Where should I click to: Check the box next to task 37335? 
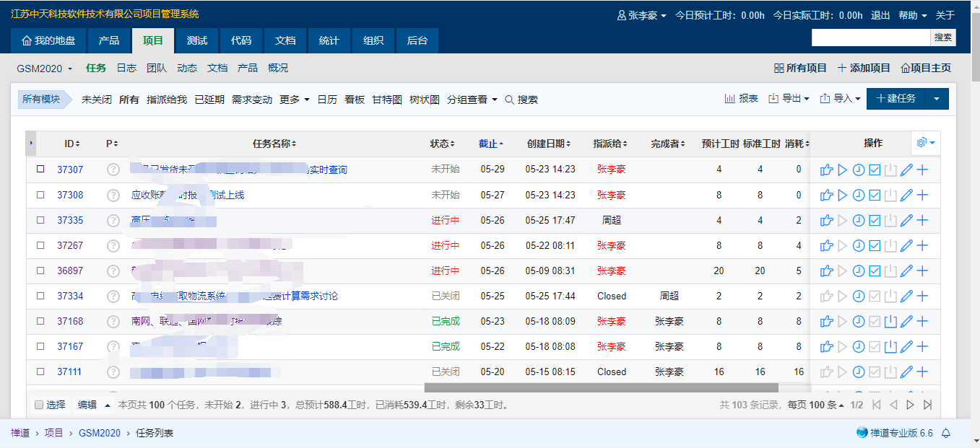click(40, 220)
